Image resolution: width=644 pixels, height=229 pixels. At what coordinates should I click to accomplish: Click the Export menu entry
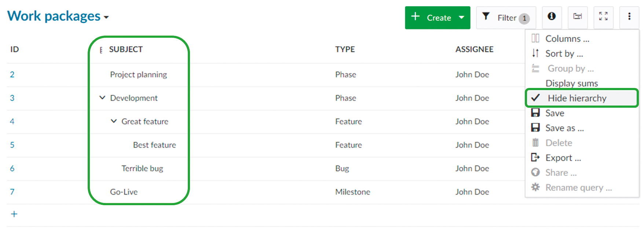tap(563, 158)
